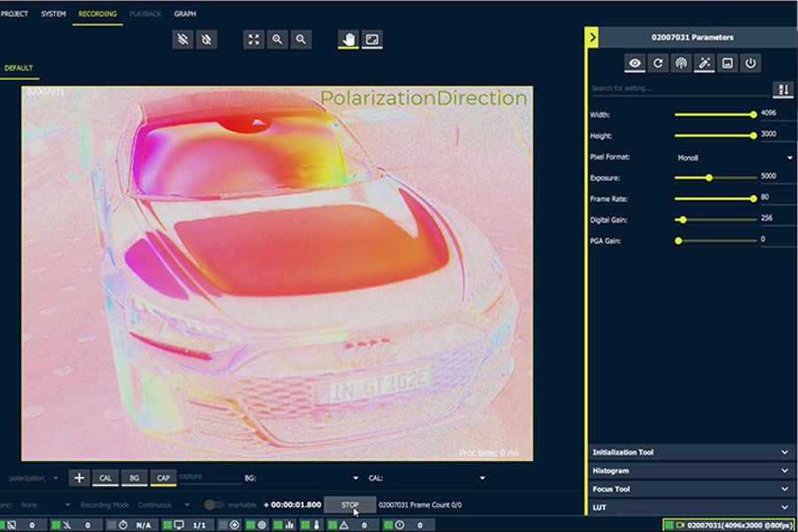Screen dimensions: 798x532
Task: Expand the Histogram section
Action: [691, 471]
